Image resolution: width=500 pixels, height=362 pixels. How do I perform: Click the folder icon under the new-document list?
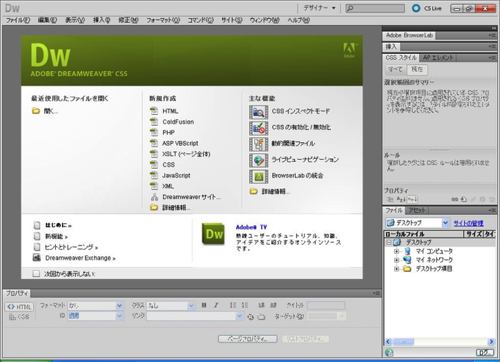(x=154, y=208)
